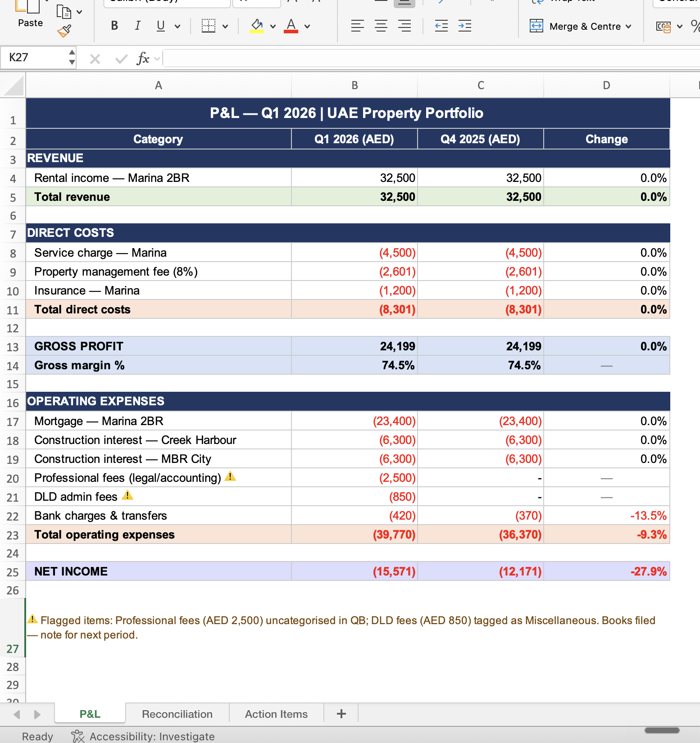Click the warning icon beside DLD admin fees
The image size is (700, 743).
[x=127, y=495]
